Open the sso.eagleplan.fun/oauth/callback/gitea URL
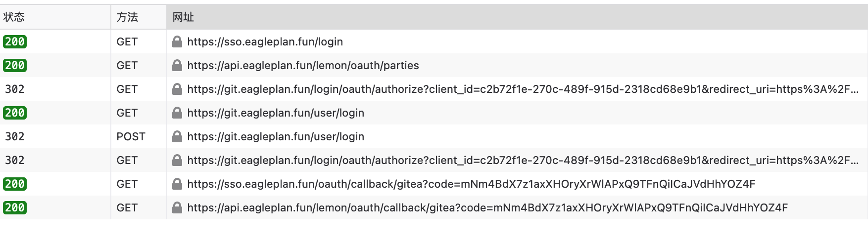Screen dimensions: 868x246 pos(471,184)
